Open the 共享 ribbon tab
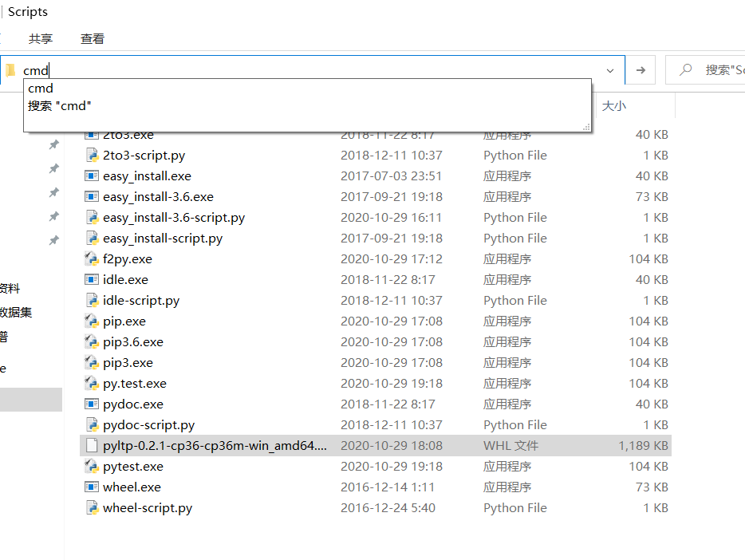The width and height of the screenshot is (745, 560). click(41, 38)
